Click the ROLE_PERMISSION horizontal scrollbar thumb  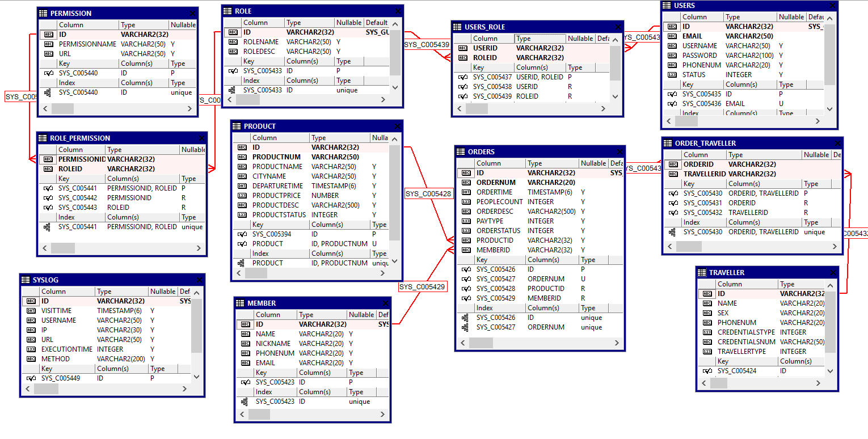point(62,248)
